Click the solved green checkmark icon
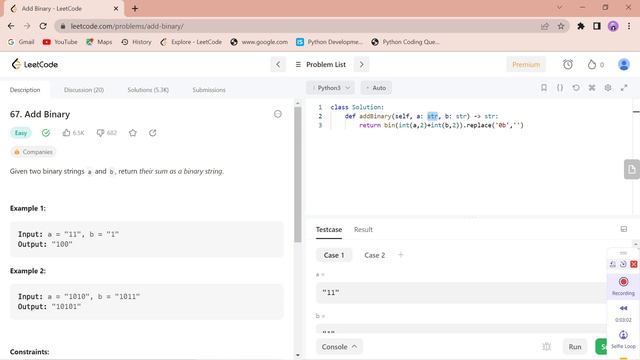This screenshot has width=640, height=360. (x=46, y=133)
